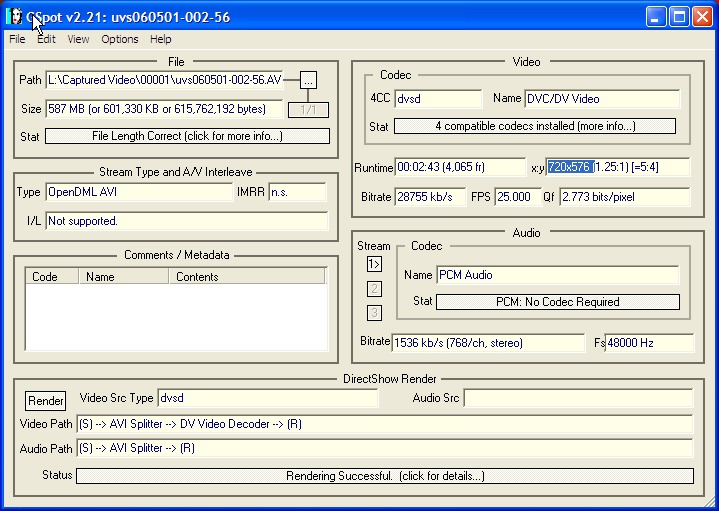The height and width of the screenshot is (511, 719).
Task: Click 'File Length Correct' status bar
Action: click(x=187, y=136)
